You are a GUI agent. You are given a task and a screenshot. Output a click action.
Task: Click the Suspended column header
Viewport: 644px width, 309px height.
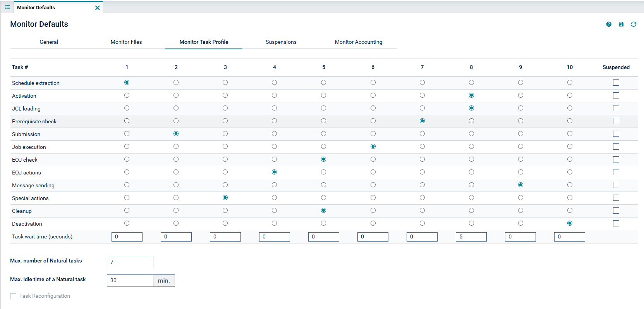(x=616, y=67)
